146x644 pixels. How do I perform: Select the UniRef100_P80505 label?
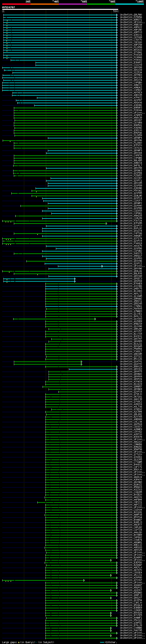click(x=131, y=309)
